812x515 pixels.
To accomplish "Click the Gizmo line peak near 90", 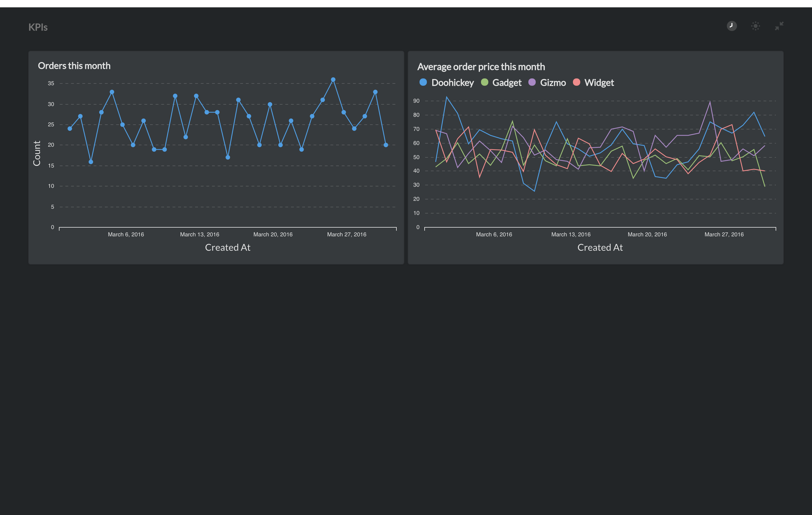I will [x=710, y=102].
